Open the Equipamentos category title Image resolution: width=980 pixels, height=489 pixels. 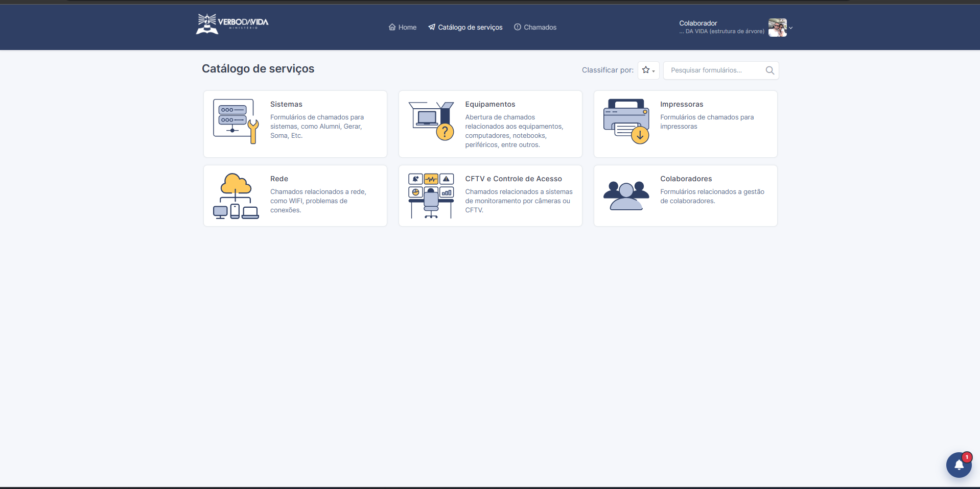(490, 104)
